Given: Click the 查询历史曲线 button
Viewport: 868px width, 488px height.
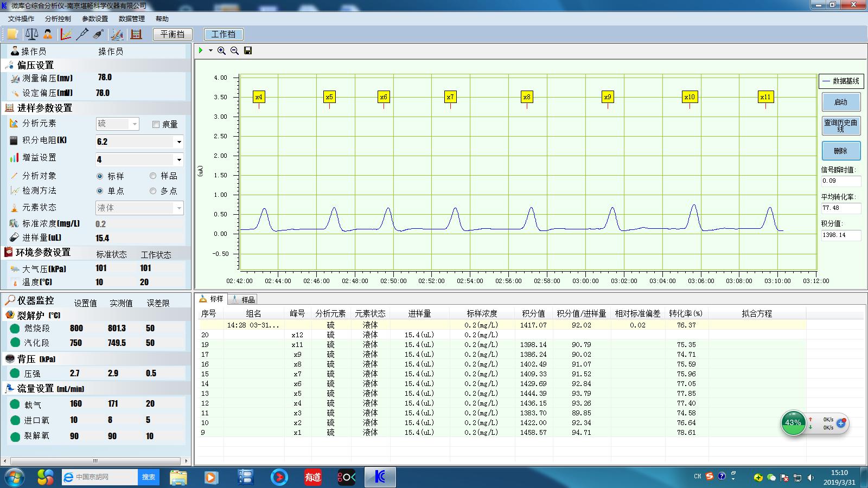Looking at the screenshot, I should [x=840, y=126].
